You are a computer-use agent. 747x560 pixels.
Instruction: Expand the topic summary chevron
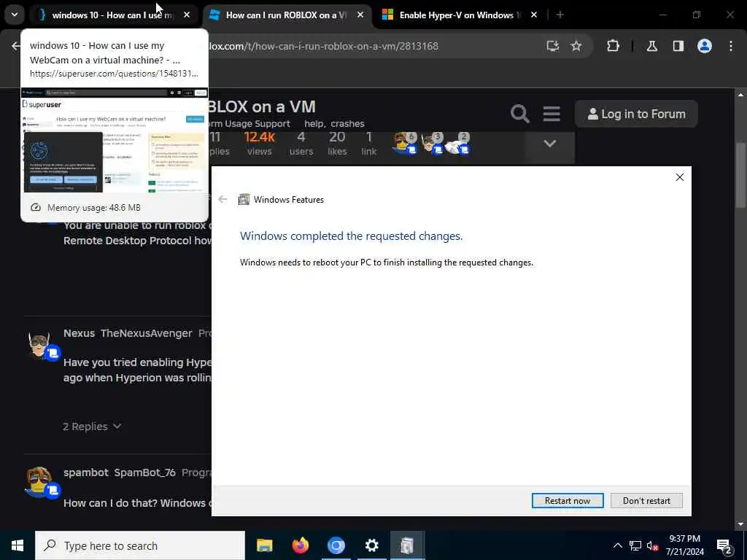[550, 144]
